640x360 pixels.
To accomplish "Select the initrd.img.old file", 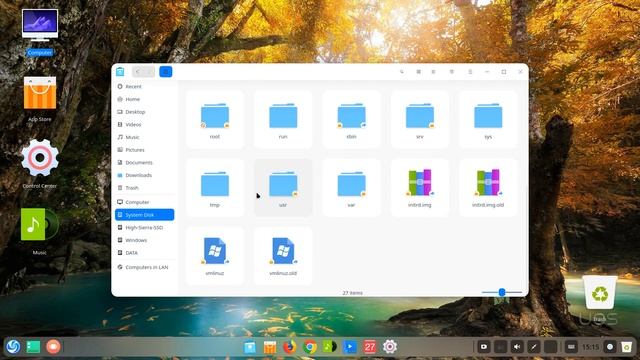I will point(488,187).
